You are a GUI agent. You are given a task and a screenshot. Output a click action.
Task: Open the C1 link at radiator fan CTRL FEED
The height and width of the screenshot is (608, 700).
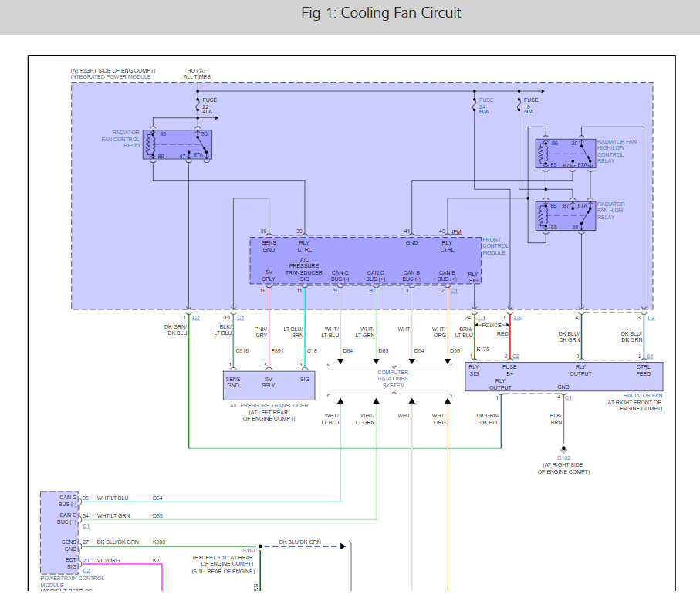650,356
